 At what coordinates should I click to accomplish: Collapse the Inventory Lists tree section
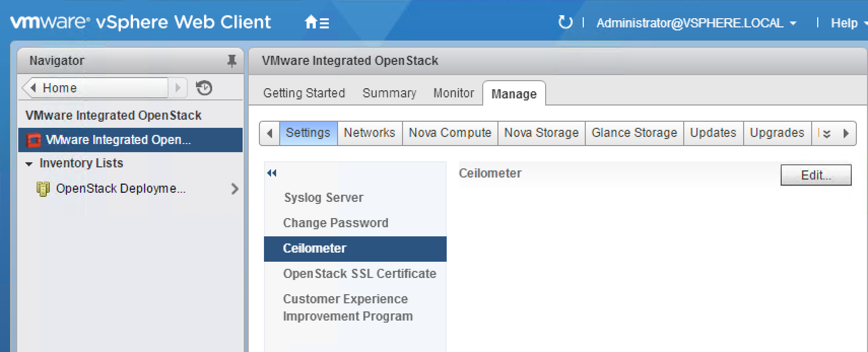tap(29, 164)
